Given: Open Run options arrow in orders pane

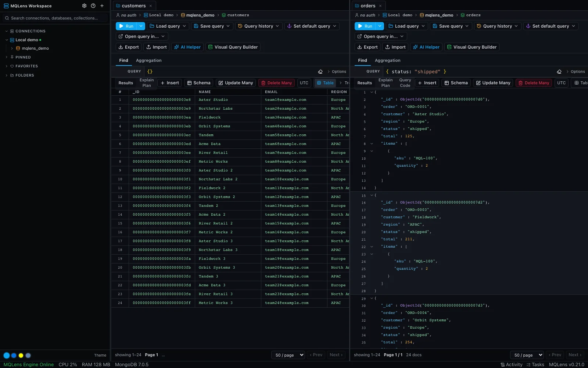Looking at the screenshot, I should pyautogui.click(x=380, y=26).
